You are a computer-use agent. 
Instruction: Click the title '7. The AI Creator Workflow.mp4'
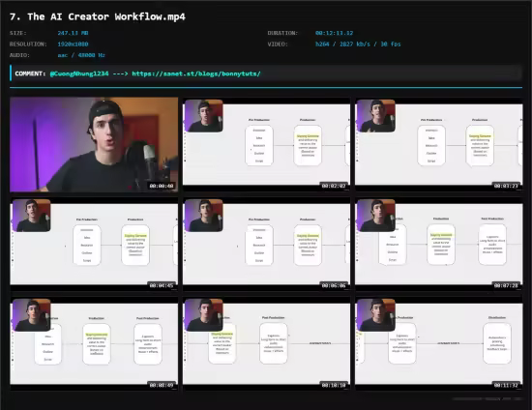pos(98,16)
